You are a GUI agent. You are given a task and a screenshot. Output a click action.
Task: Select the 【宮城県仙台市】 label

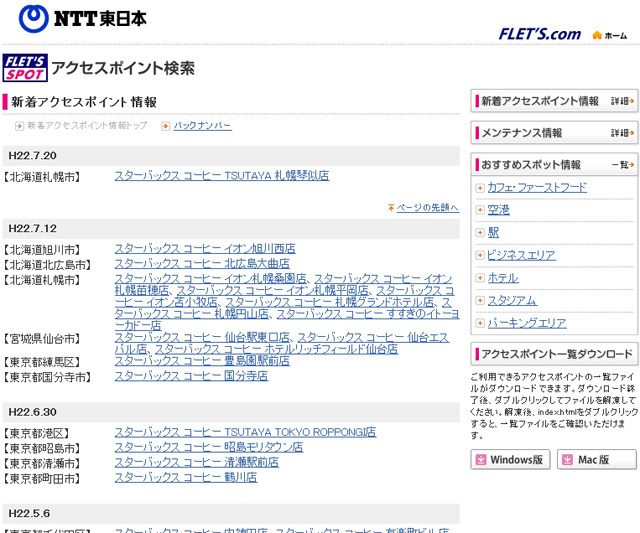click(x=42, y=339)
